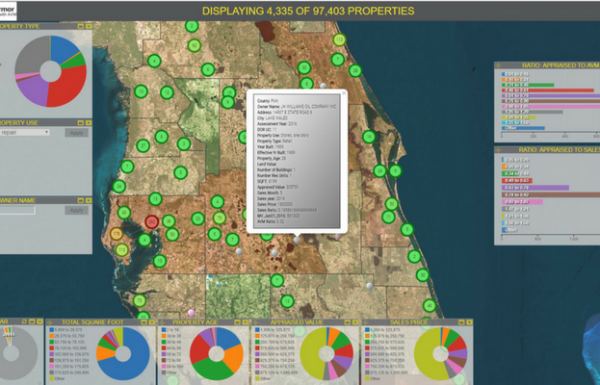Close the Appraised Value panel

click(x=356, y=322)
